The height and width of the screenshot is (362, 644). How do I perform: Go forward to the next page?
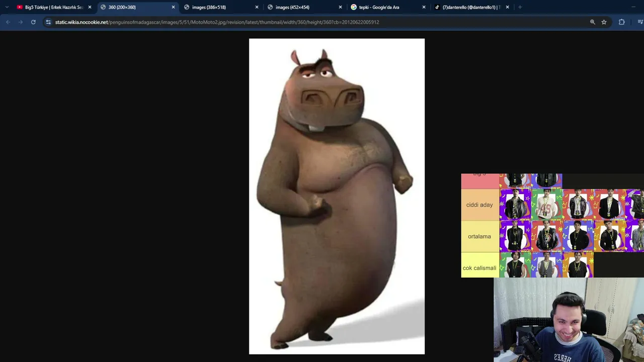pos(21,22)
